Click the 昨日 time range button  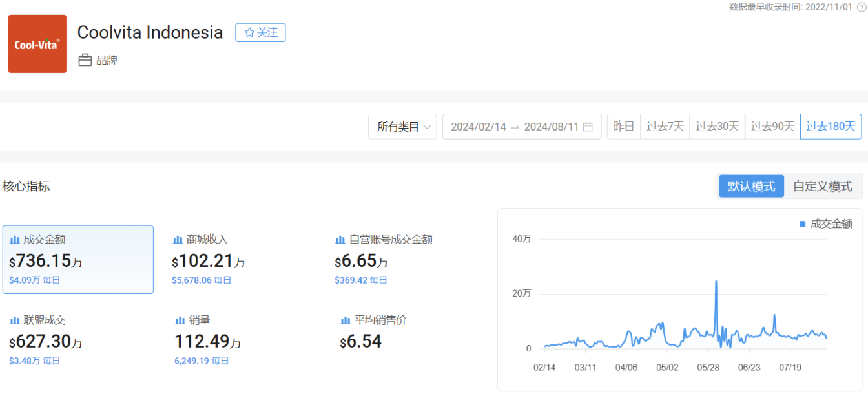click(623, 127)
